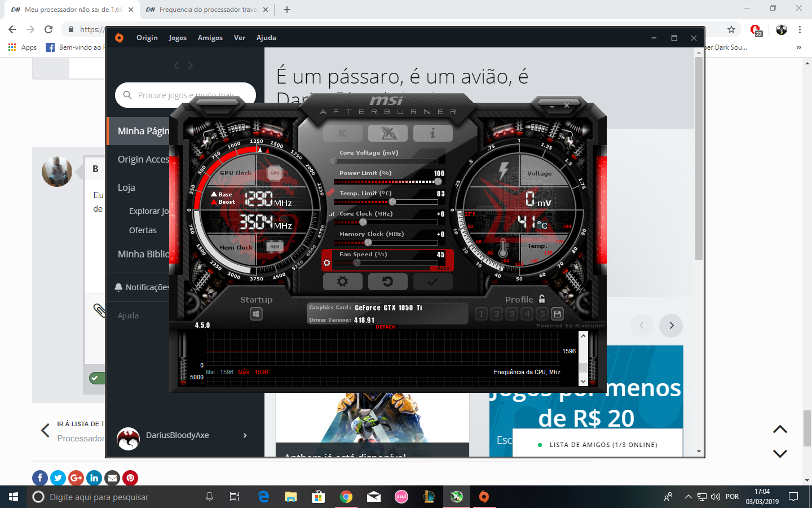This screenshot has width=812, height=508.
Task: Open the Amigos menu in Origin
Action: pyautogui.click(x=210, y=38)
